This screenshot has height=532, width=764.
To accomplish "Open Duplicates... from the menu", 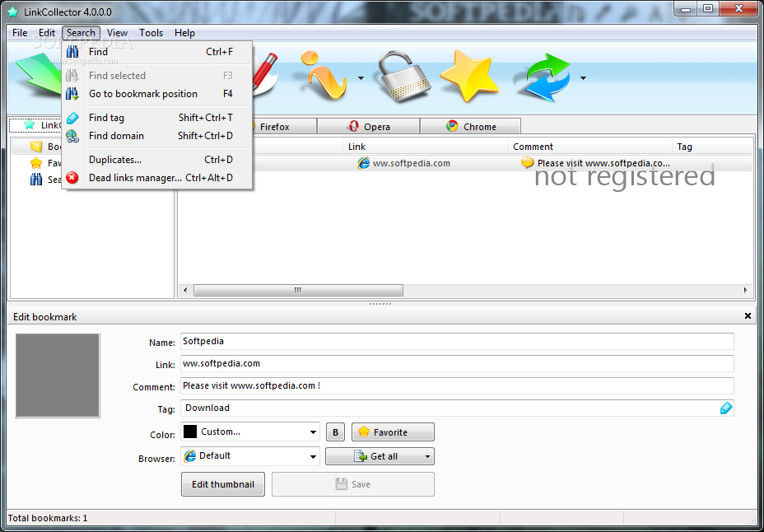I will (156, 160).
